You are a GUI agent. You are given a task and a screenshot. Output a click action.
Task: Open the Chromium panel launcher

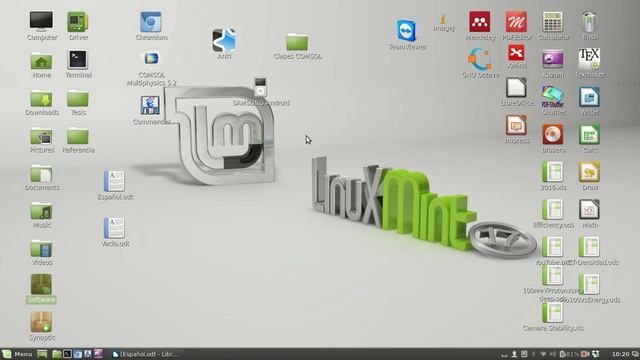click(x=78, y=354)
